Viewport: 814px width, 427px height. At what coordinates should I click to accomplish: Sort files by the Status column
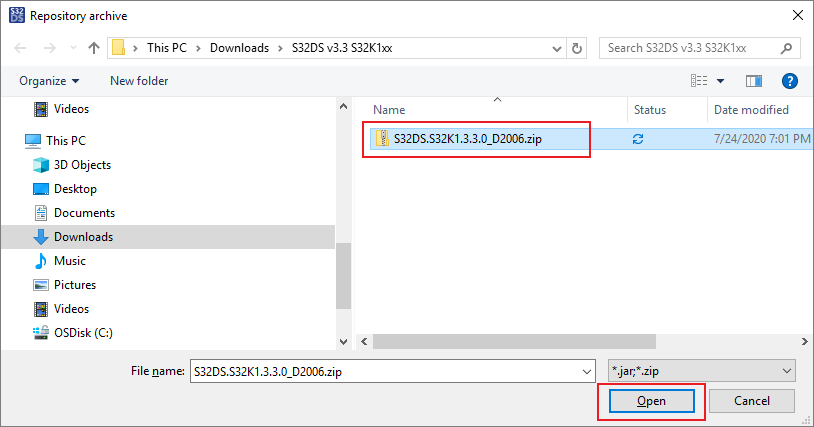coord(650,110)
